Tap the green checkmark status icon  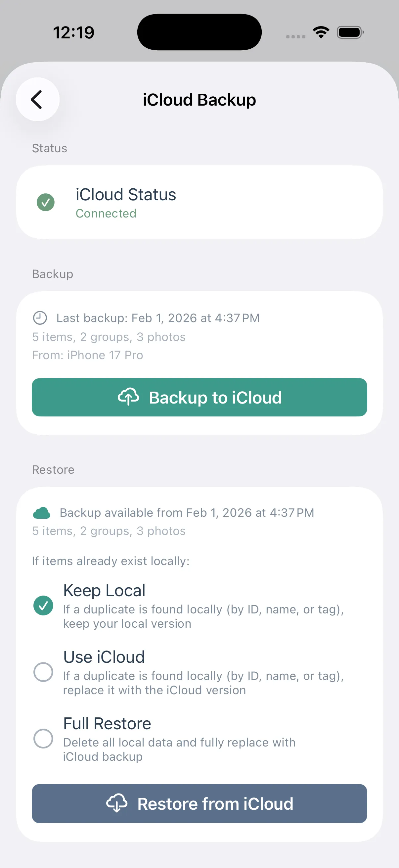(46, 202)
